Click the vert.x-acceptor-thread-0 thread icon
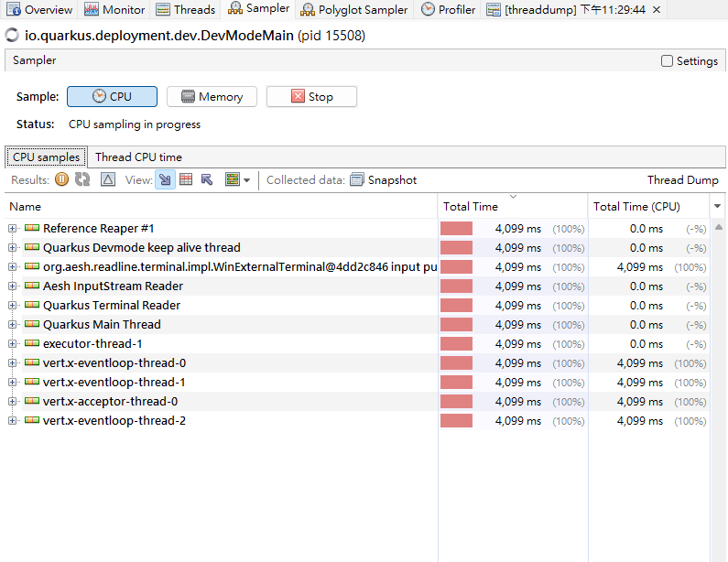Viewport: 728px width, 562px height. [x=31, y=401]
